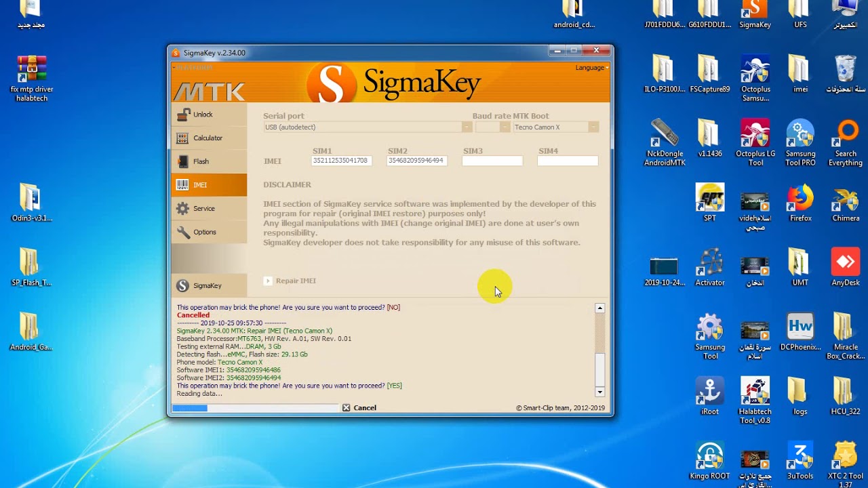
Task: Launch Firefox from desktop
Action: (x=800, y=202)
